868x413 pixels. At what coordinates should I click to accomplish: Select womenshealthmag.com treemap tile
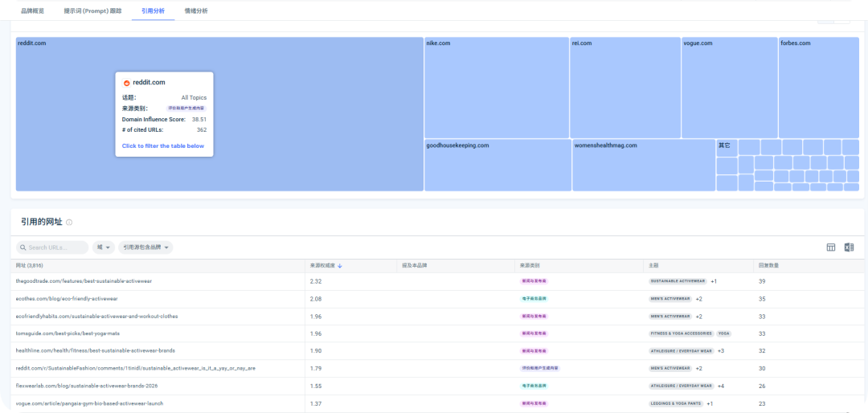(644, 165)
